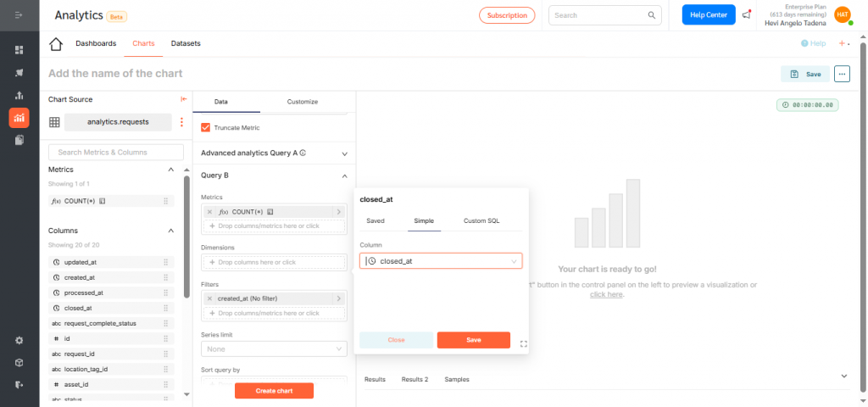Click the Create chart button
Screen dimensions: 868x407
click(x=274, y=390)
